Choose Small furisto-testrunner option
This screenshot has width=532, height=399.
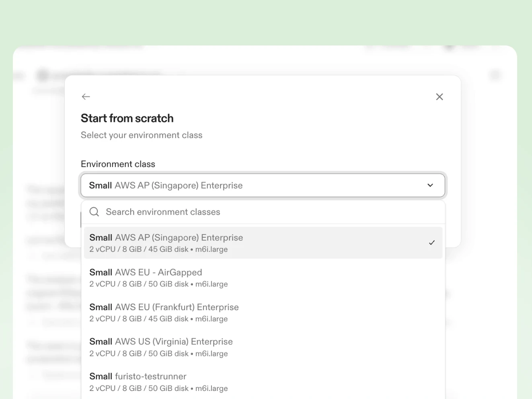[x=263, y=382]
